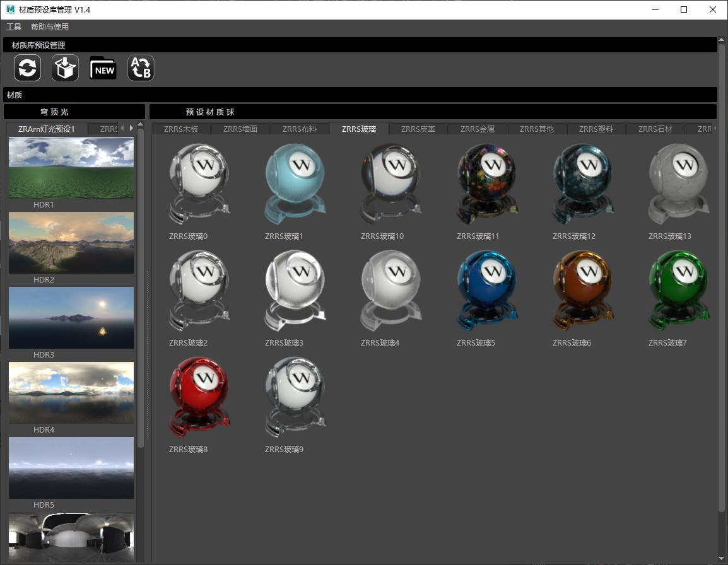Screen dimensions: 728x565
Task: Click the NEW folder icon
Action: point(103,68)
